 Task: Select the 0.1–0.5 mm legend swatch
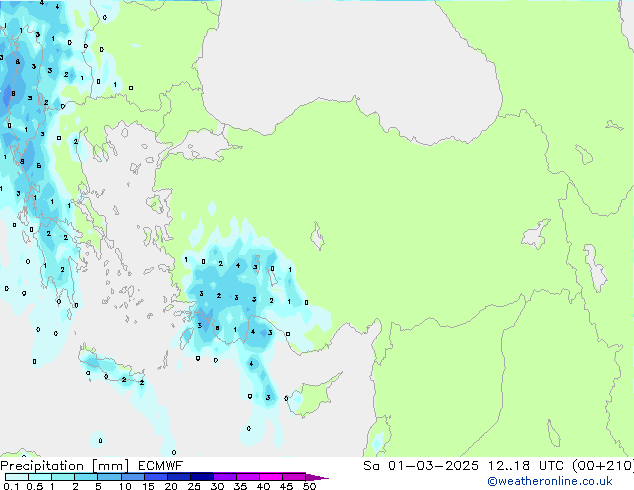click(x=17, y=477)
